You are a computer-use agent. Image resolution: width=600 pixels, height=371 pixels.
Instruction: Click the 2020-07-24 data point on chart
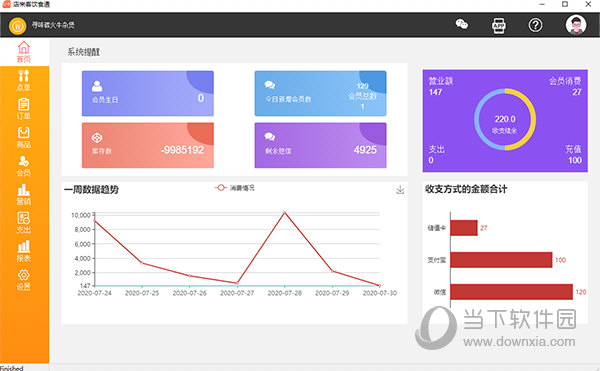pos(95,221)
